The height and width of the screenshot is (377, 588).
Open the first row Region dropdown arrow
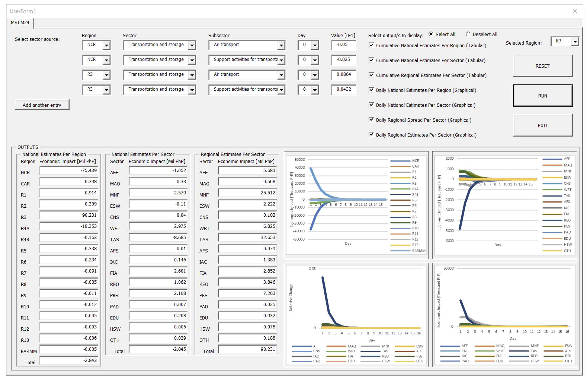(106, 45)
